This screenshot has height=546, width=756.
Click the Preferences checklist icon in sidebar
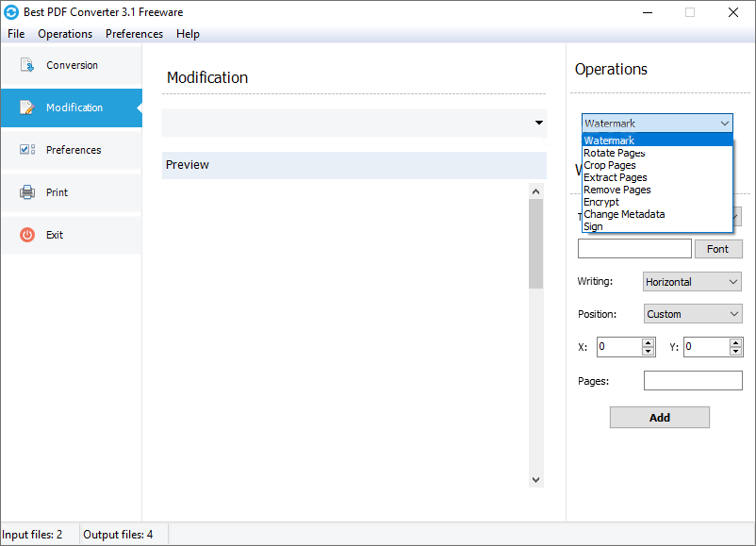pos(27,150)
